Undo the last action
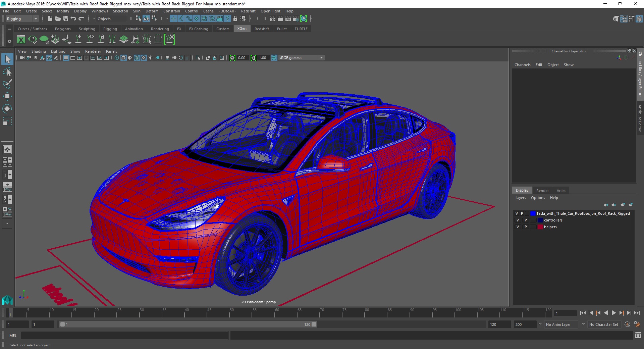Viewport: 644px width, 349px height. pos(73,19)
